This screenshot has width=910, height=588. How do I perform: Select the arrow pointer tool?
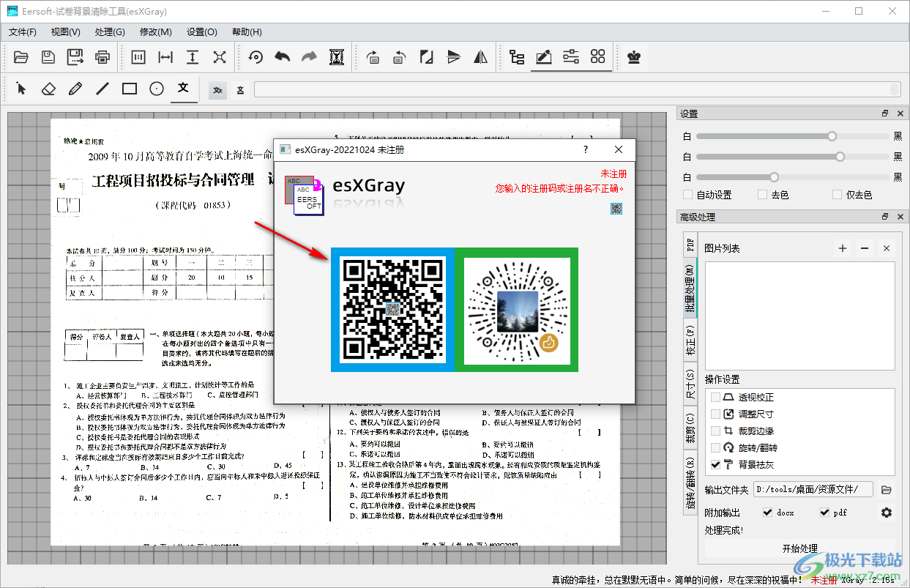click(x=21, y=89)
